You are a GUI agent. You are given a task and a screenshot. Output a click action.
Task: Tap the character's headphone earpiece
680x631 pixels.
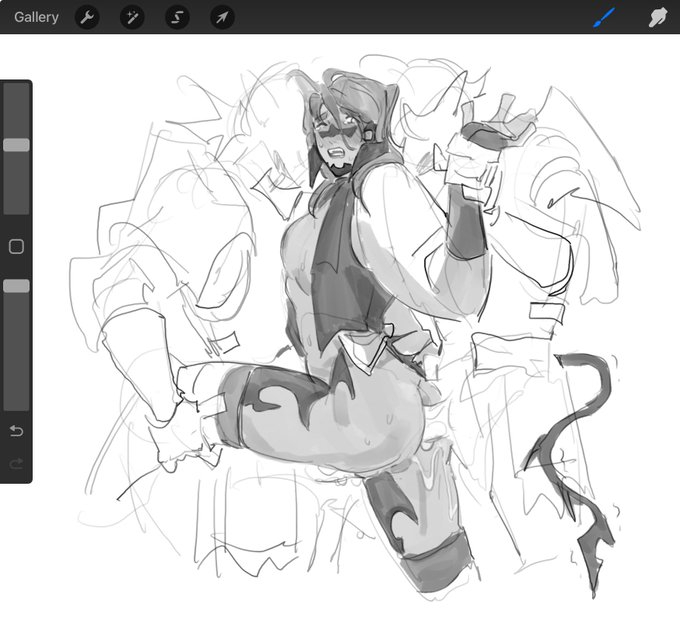370,131
